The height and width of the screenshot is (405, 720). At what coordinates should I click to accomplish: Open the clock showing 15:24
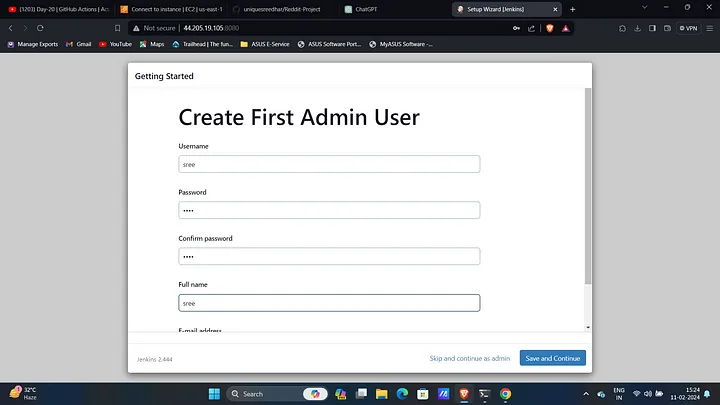pos(685,394)
